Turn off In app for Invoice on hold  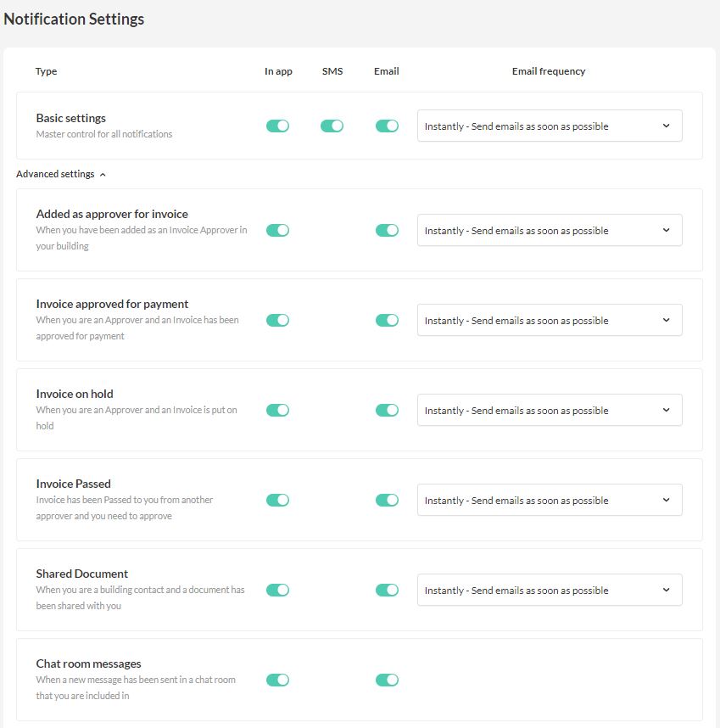(x=277, y=411)
